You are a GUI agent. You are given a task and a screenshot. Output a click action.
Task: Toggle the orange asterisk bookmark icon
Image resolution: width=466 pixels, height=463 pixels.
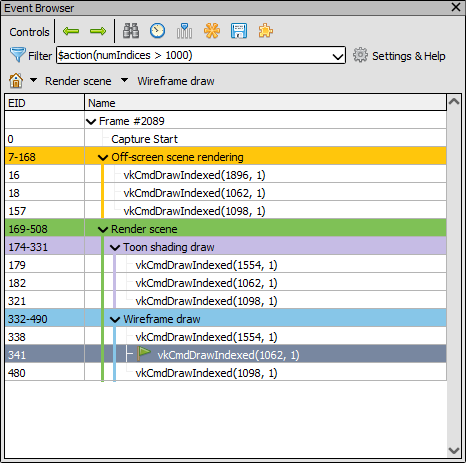coord(212,31)
